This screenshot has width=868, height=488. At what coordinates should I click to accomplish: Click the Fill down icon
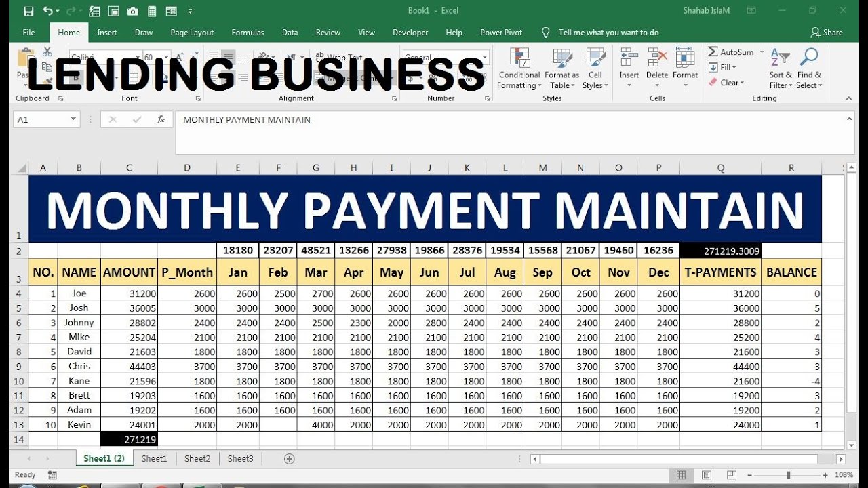tap(713, 68)
